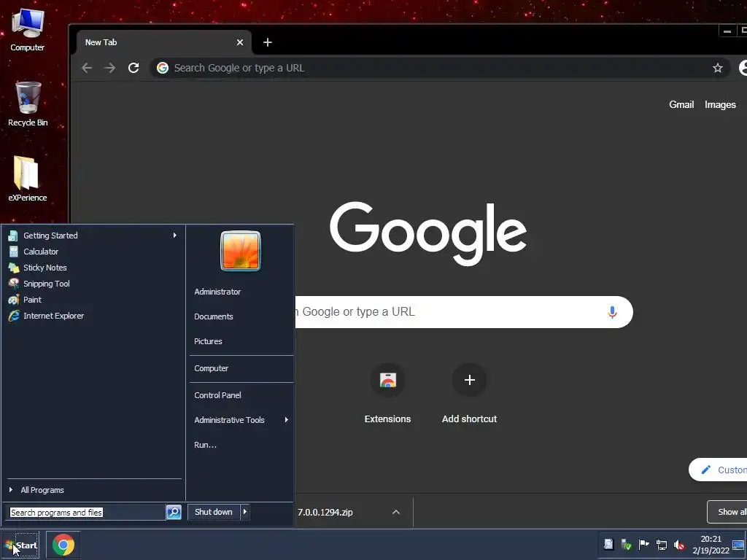Click the Gmail link
The image size is (747, 560).
[x=681, y=105]
